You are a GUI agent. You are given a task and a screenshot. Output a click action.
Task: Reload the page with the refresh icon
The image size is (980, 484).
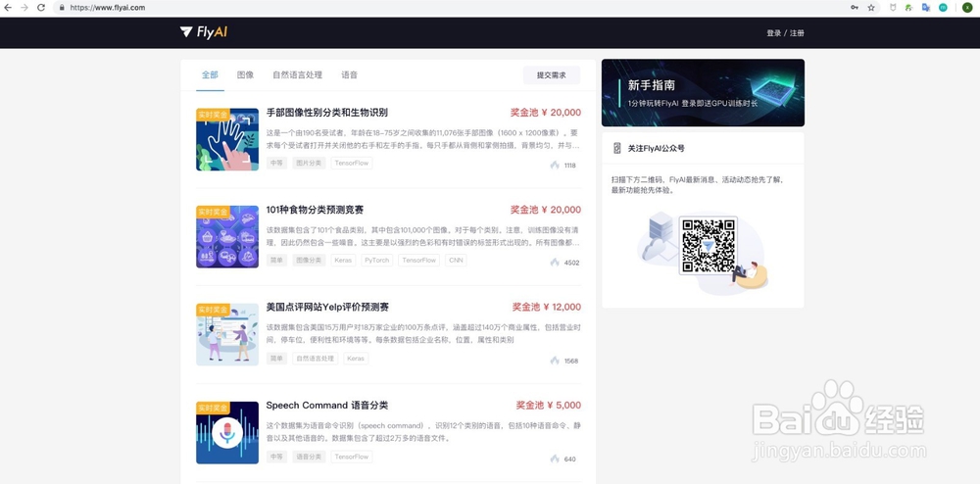(x=41, y=8)
